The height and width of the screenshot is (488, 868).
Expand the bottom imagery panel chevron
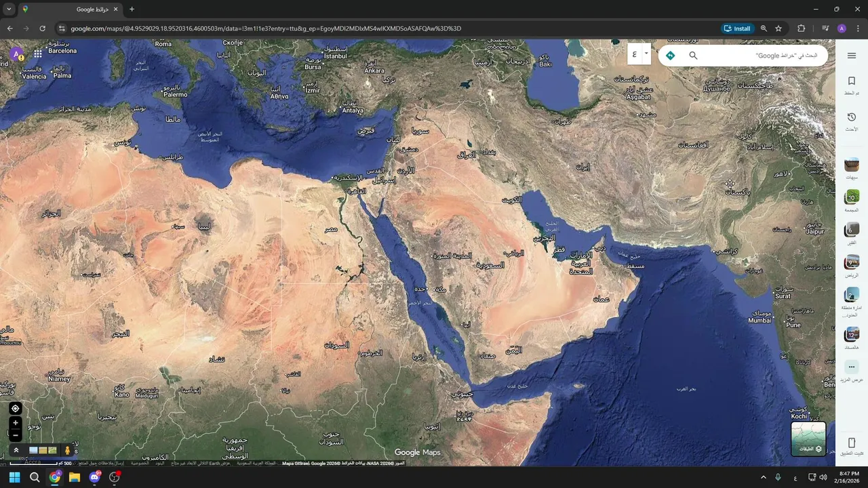(16, 450)
